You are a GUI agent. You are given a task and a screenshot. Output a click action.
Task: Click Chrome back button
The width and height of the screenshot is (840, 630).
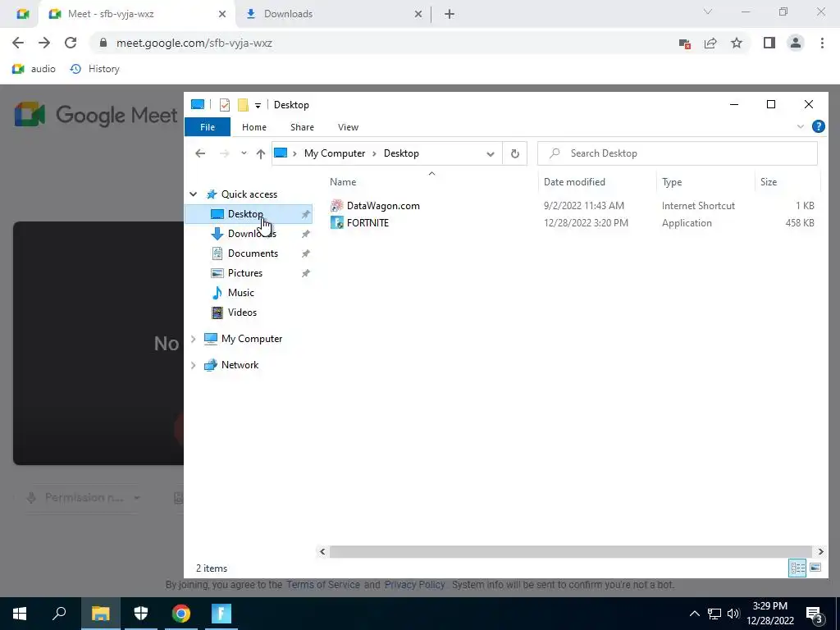click(x=18, y=43)
